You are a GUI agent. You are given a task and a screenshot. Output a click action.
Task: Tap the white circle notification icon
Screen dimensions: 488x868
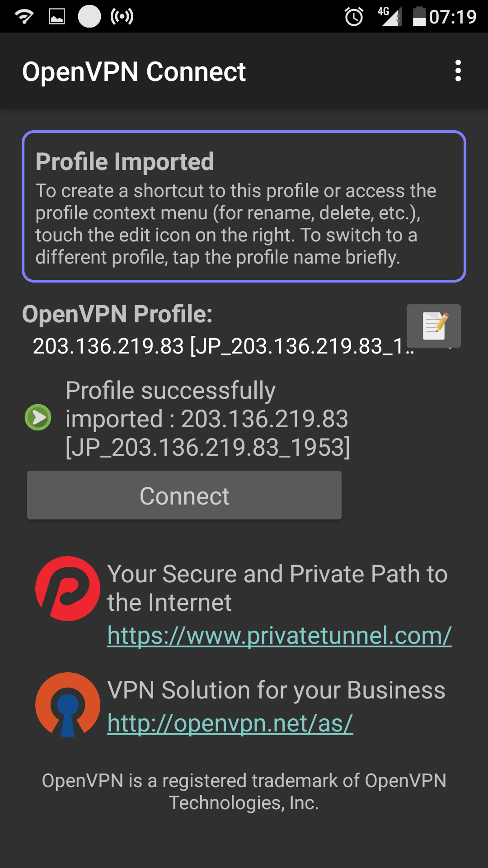(x=89, y=17)
